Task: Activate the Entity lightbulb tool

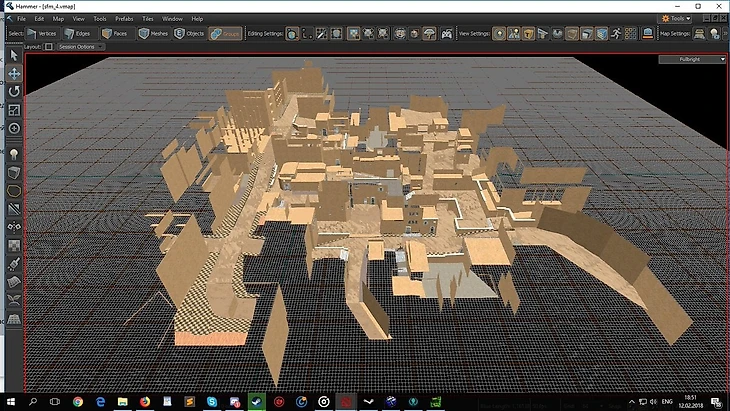Action: pos(14,155)
